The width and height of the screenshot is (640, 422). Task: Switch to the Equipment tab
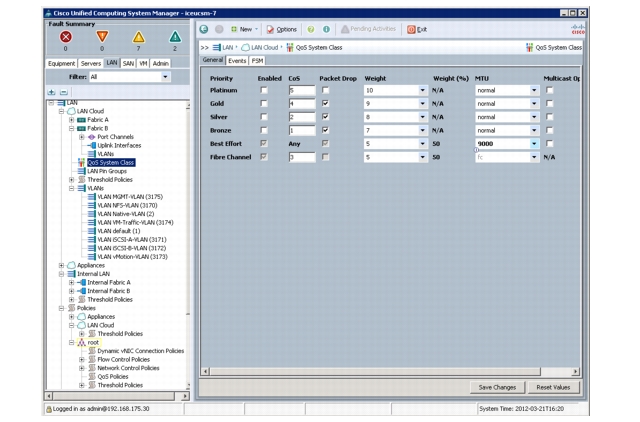(62, 63)
